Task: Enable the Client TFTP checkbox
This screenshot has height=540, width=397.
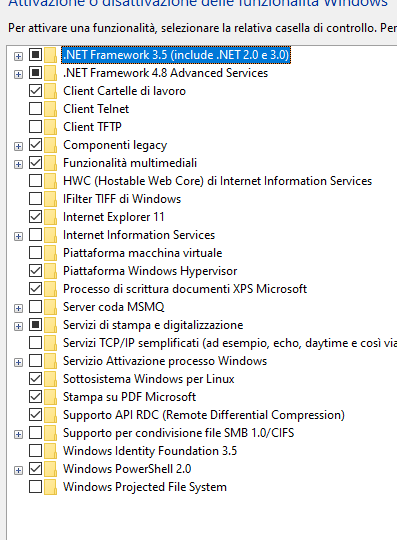Action: tap(35, 127)
